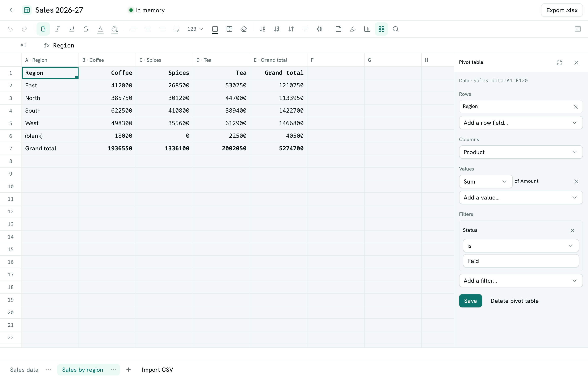This screenshot has width=588, height=378.
Task: Toggle strikethrough formatting
Action: pos(86,29)
